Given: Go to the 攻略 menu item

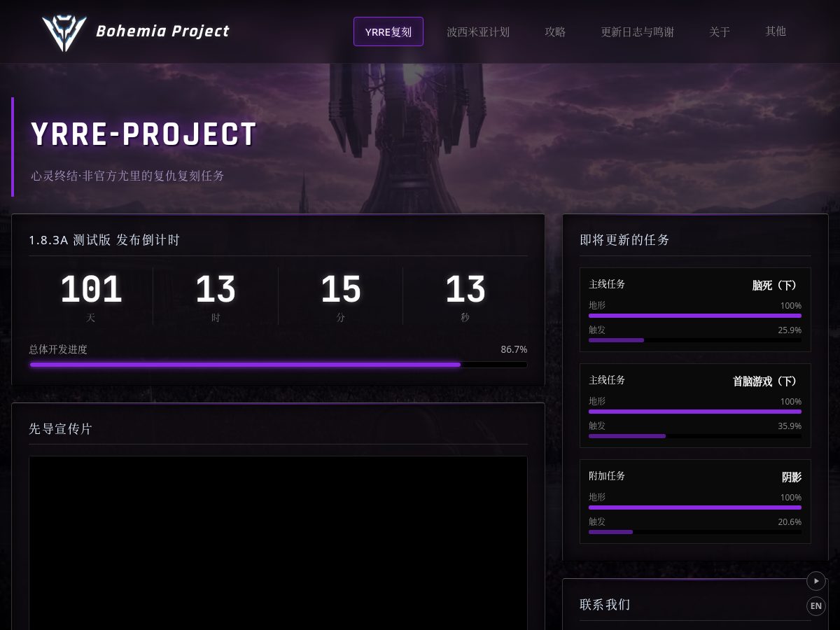Looking at the screenshot, I should 555,31.
